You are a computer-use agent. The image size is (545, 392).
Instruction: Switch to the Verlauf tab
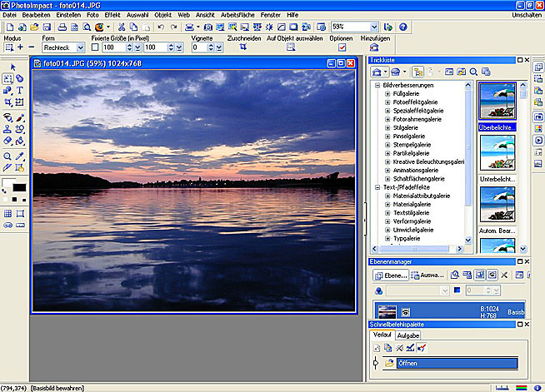382,335
